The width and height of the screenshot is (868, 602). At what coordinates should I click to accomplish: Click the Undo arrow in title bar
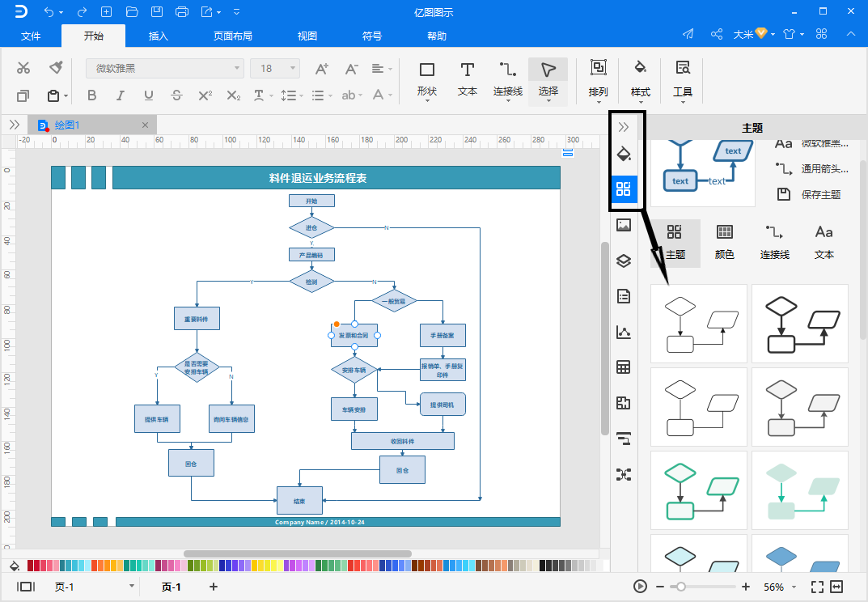point(49,11)
